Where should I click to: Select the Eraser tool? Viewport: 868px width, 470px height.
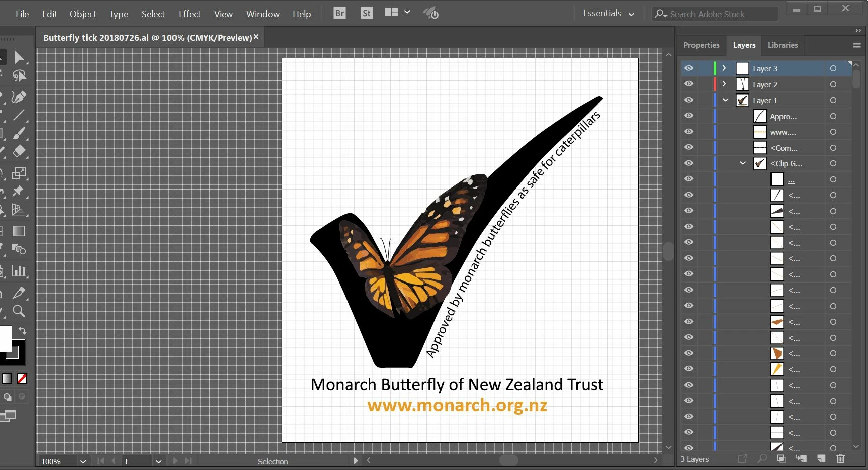[x=19, y=151]
